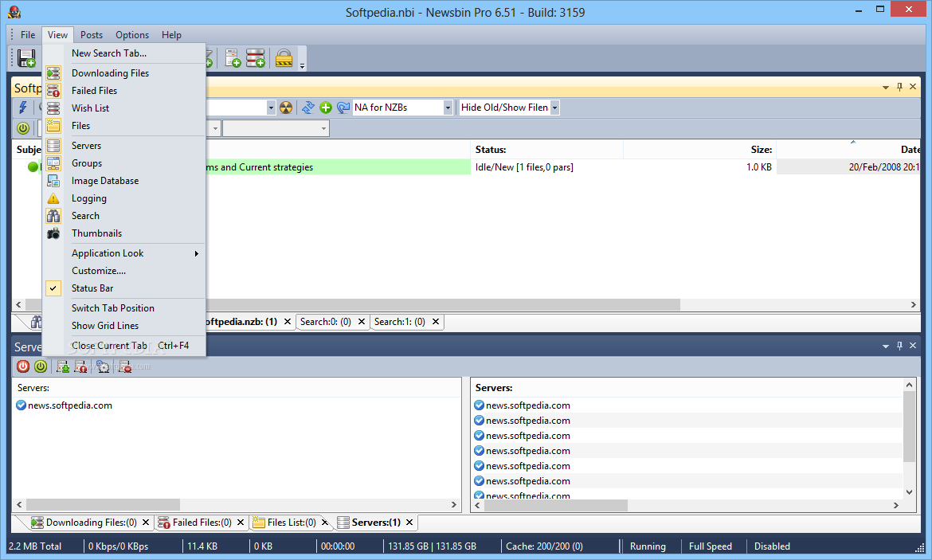Image resolution: width=932 pixels, height=560 pixels.
Task: Click the add server toolbar icon
Action: pos(233,58)
